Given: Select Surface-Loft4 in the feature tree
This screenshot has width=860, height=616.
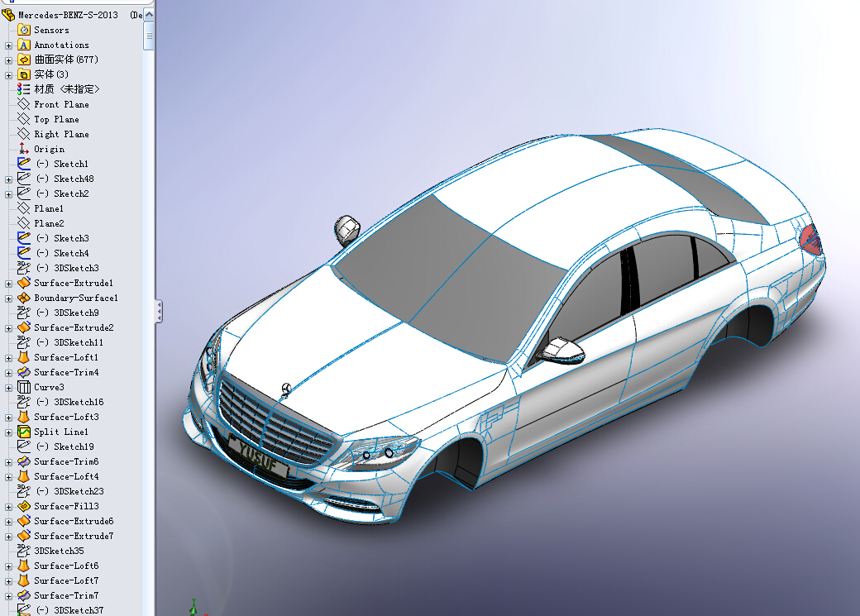Looking at the screenshot, I should [x=66, y=476].
